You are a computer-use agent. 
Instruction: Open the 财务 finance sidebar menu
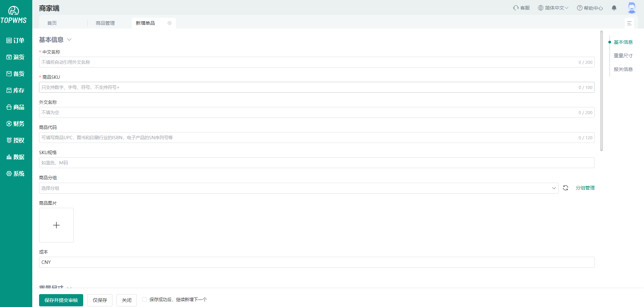16,124
